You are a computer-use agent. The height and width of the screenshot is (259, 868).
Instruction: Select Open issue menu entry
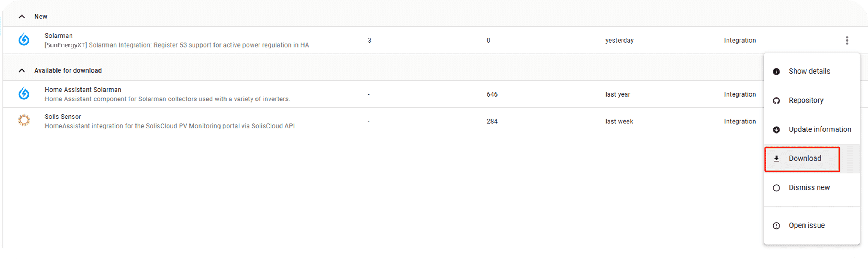[x=807, y=226]
